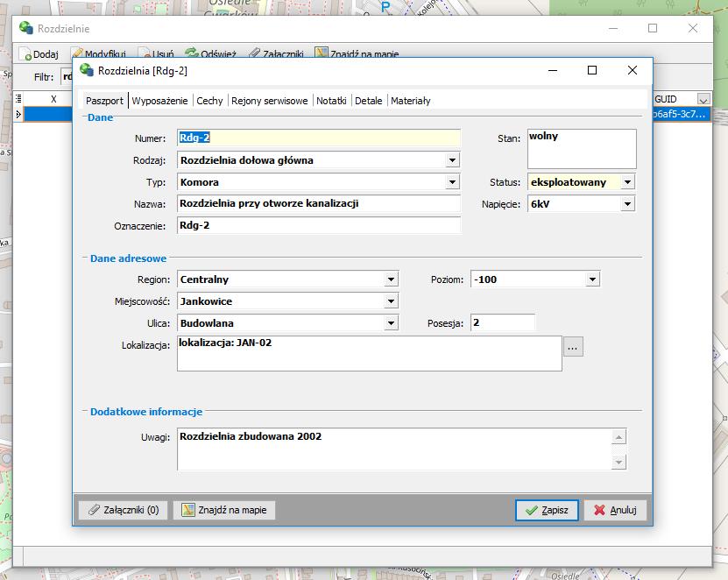Minimize the Rozdzielnie background window
Image resolution: width=728 pixels, height=580 pixels.
[x=613, y=28]
